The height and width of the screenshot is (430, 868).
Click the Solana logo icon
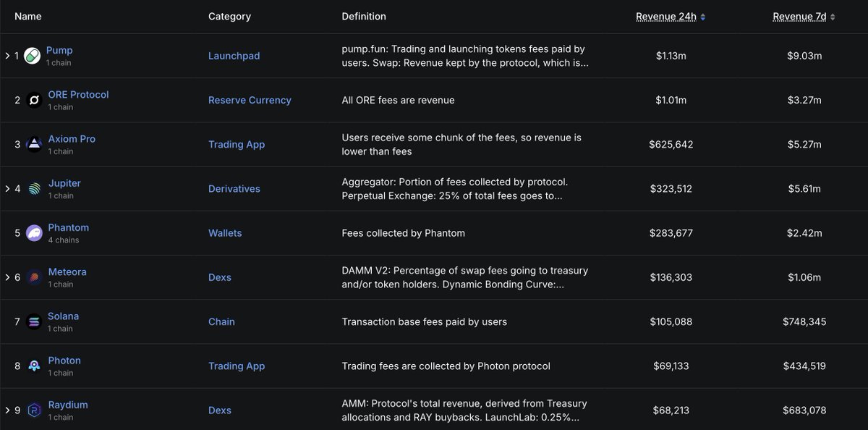pos(34,321)
